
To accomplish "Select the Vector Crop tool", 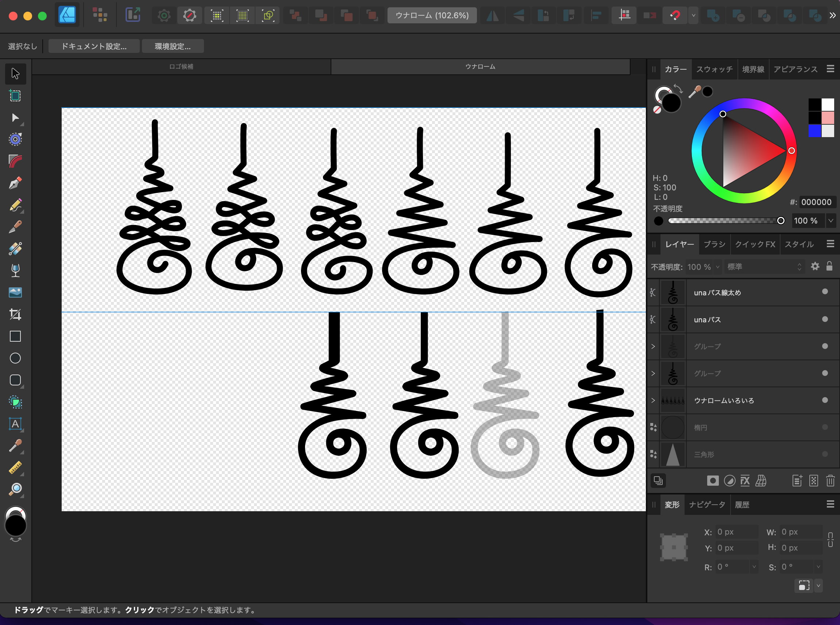I will [15, 314].
